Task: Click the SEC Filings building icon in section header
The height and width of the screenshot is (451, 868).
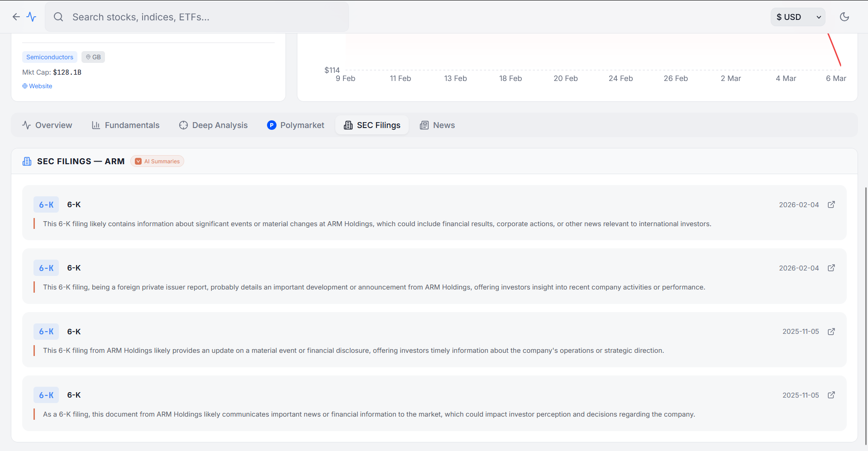Action: click(x=27, y=161)
